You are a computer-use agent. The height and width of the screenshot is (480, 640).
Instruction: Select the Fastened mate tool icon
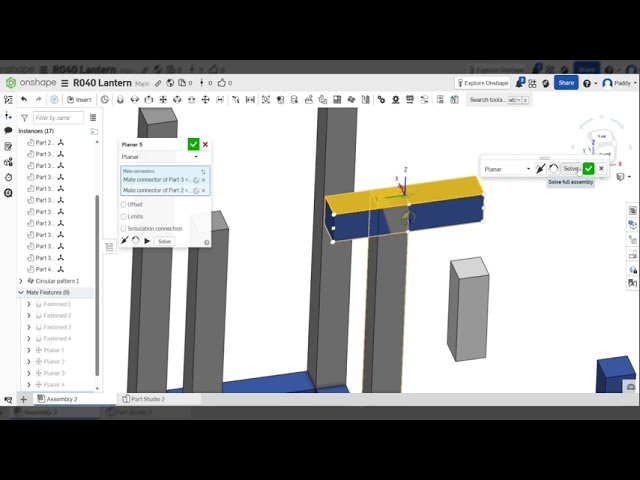point(120,100)
